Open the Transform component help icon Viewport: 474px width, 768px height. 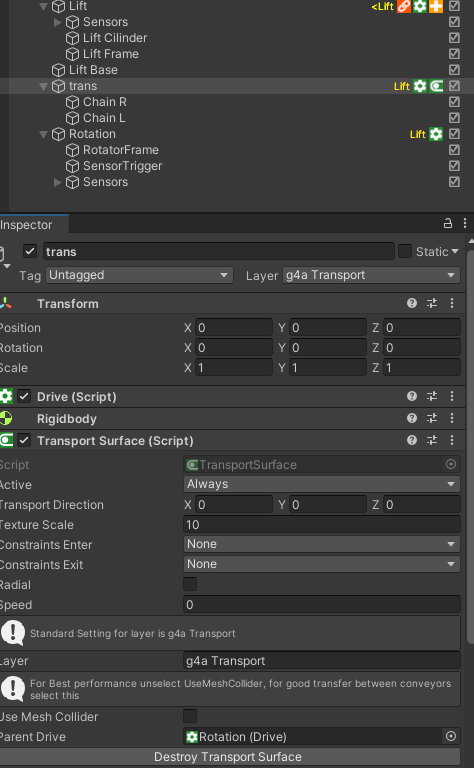point(412,303)
